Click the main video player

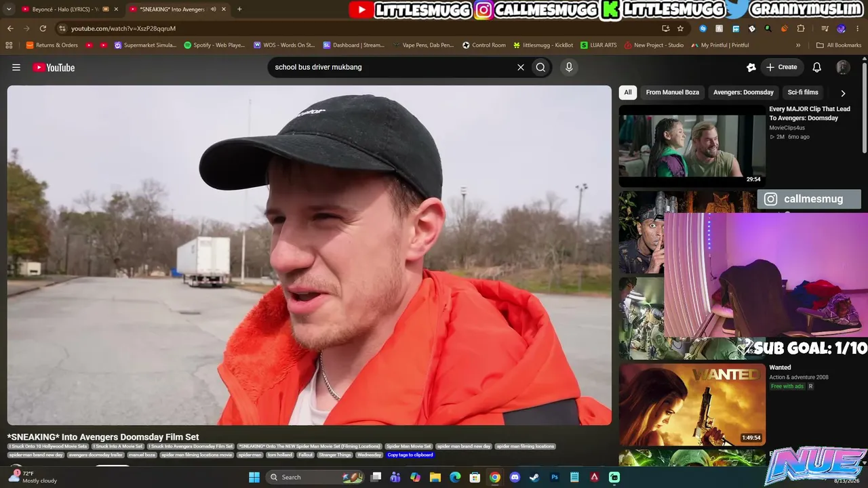coord(309,256)
